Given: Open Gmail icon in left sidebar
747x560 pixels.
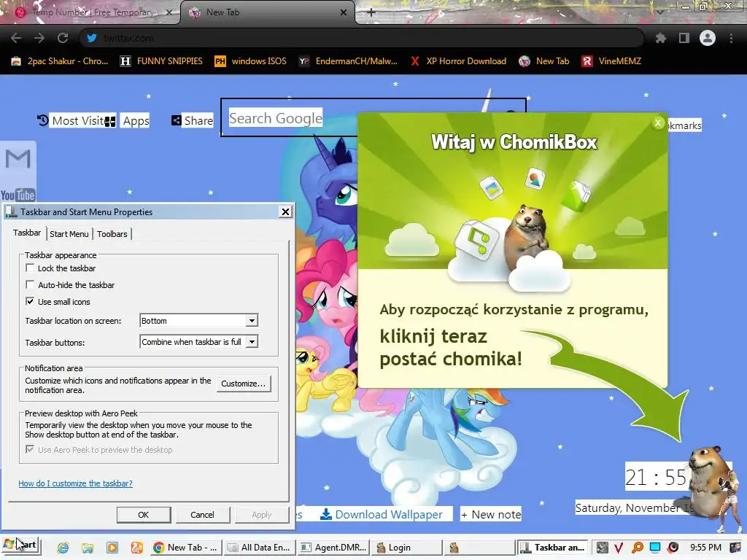Looking at the screenshot, I should 18,159.
